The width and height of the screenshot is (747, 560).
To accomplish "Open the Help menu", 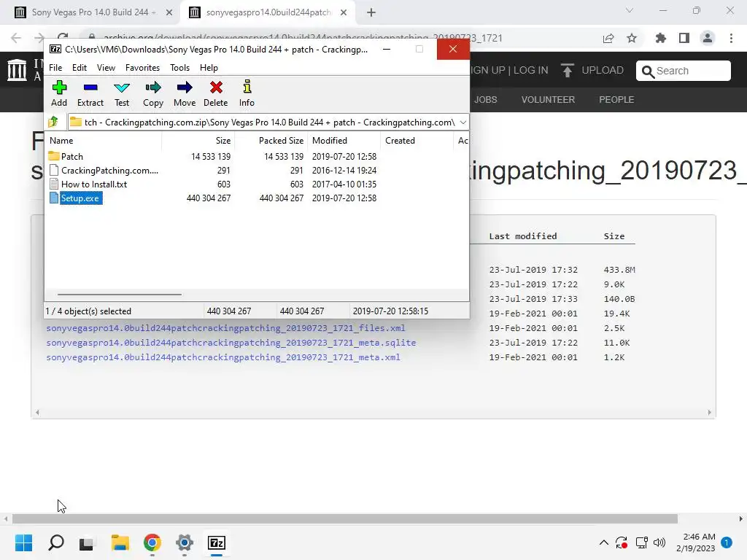I will [x=209, y=68].
